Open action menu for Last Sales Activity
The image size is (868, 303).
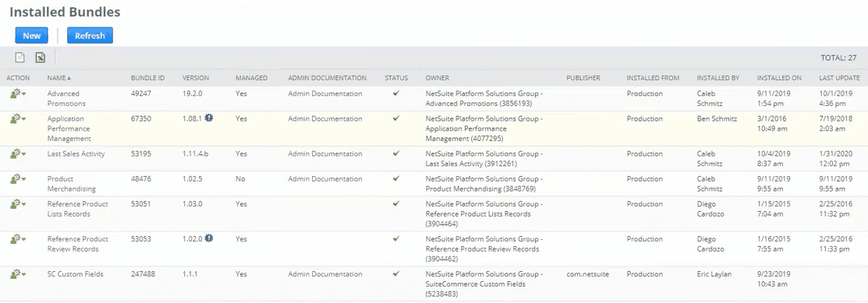[18, 153]
